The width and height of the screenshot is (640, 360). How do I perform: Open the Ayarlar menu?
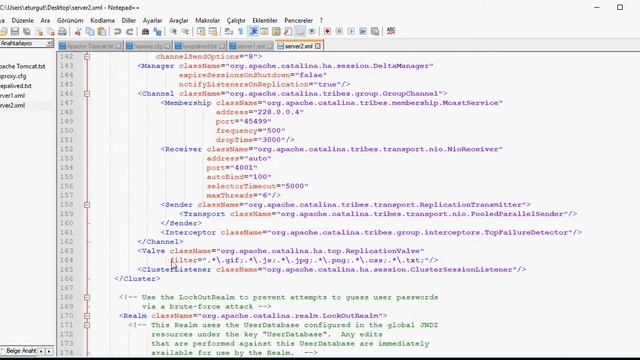(152, 20)
